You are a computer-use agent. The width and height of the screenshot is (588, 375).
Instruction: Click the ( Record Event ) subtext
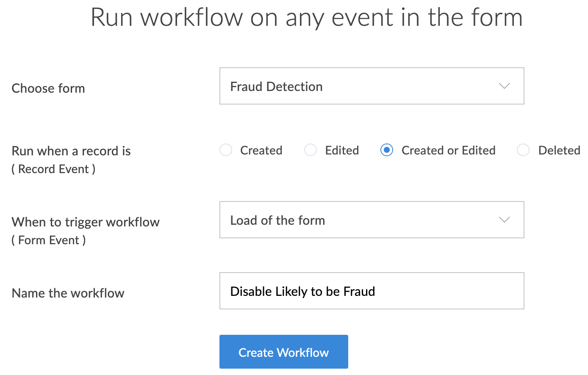coord(53,169)
